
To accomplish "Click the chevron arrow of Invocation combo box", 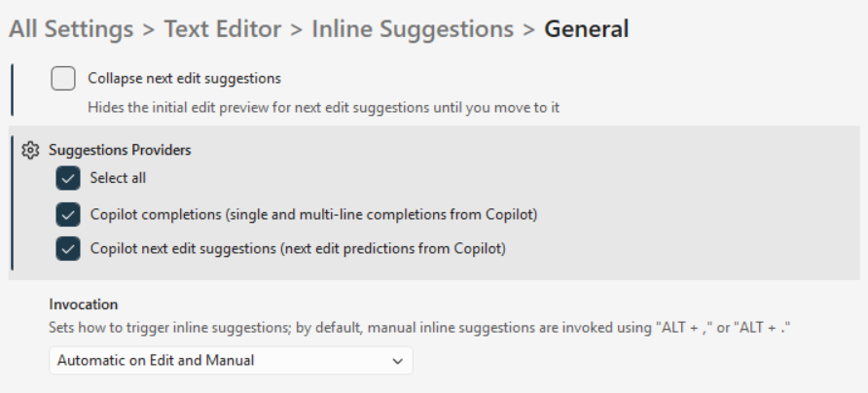I will (397, 361).
